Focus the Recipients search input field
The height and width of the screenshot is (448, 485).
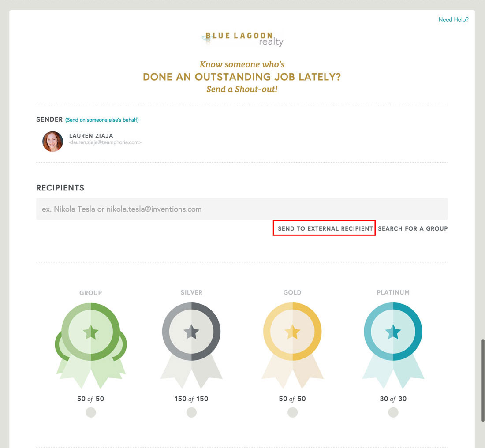(242, 209)
